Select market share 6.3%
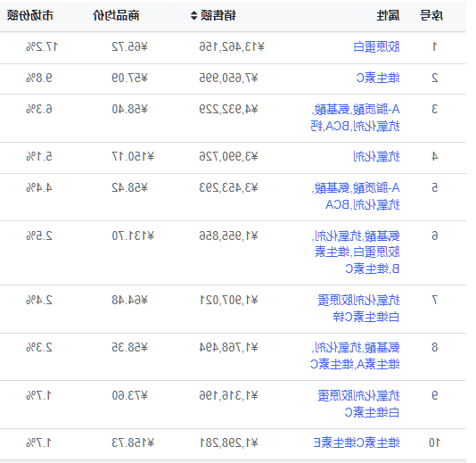Image resolution: width=476 pixels, height=463 pixels. click(39, 109)
